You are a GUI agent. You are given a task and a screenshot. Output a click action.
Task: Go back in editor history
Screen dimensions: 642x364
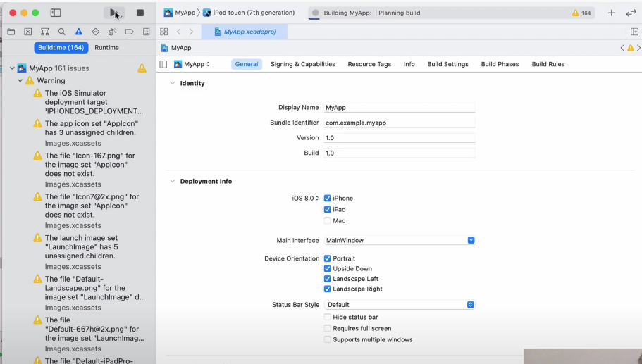click(179, 32)
